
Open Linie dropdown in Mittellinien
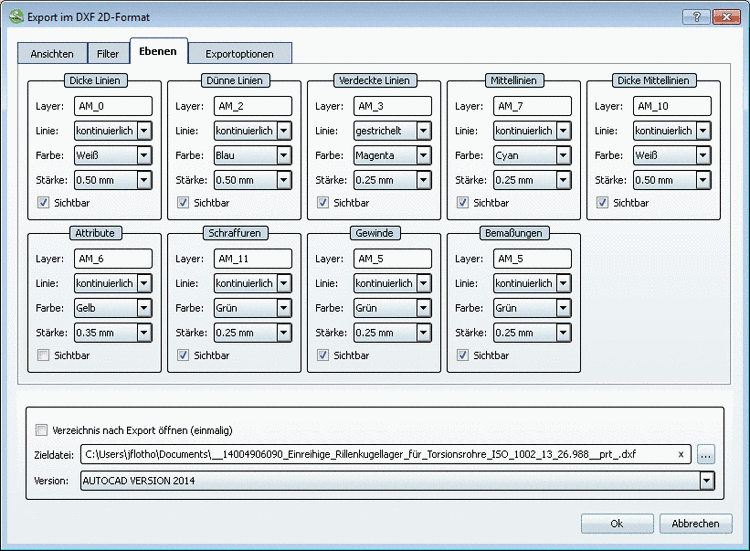coord(532,131)
